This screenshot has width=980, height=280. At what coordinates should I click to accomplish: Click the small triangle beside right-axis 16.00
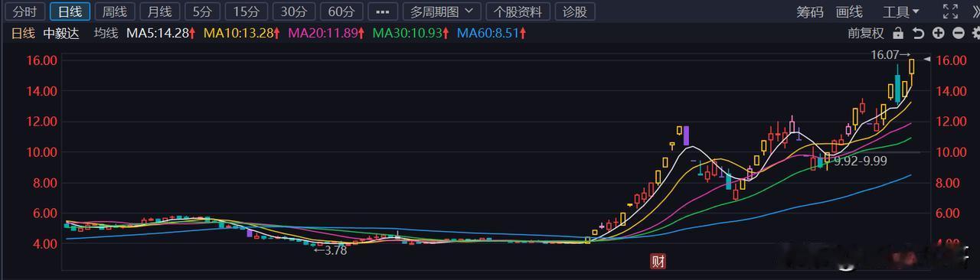[x=926, y=60]
